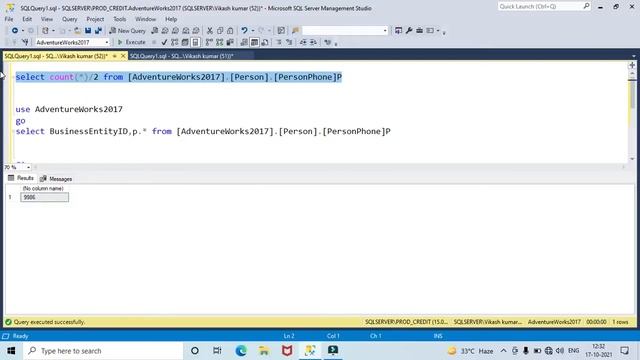Click the New Query button
The image size is (640, 360).
click(x=127, y=31)
